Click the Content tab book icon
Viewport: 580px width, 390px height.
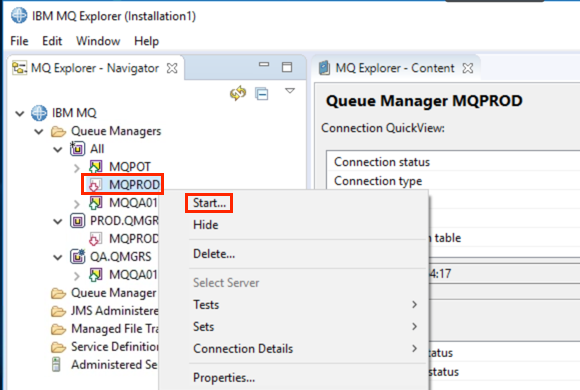tap(324, 68)
